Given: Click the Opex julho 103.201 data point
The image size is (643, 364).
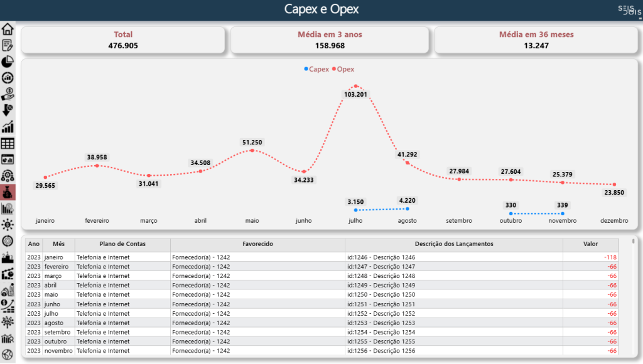Looking at the screenshot, I should tap(356, 86).
